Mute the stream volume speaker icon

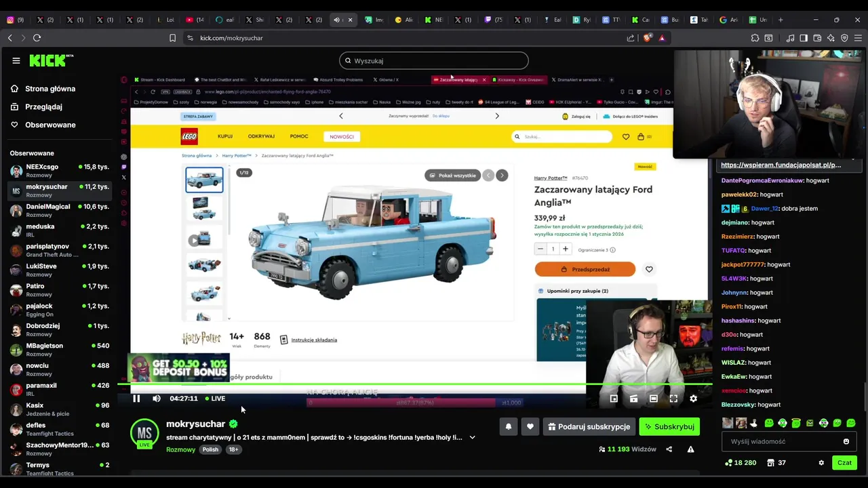tap(157, 399)
